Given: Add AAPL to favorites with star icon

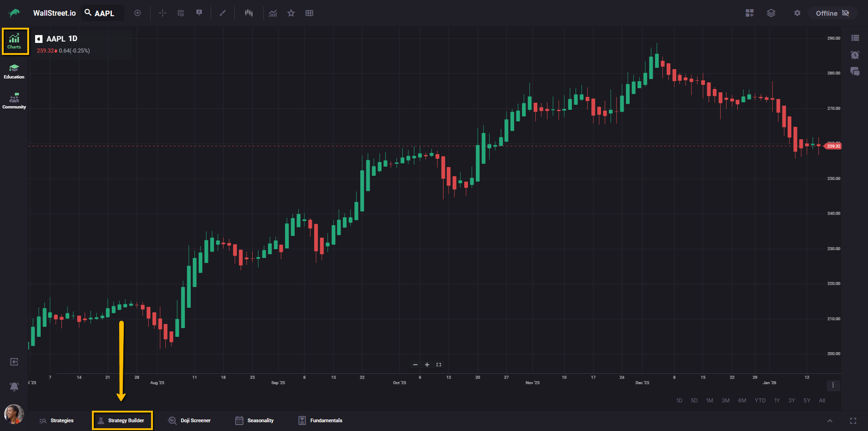Looking at the screenshot, I should point(291,13).
